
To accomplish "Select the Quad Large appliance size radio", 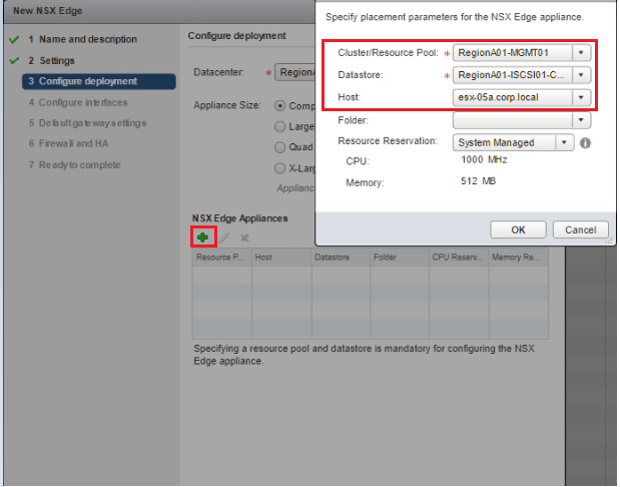I will click(280, 147).
